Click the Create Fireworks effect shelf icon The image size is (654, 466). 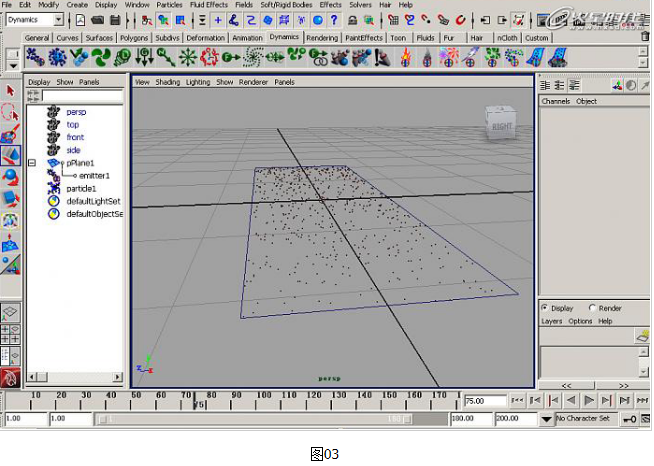(x=448, y=57)
